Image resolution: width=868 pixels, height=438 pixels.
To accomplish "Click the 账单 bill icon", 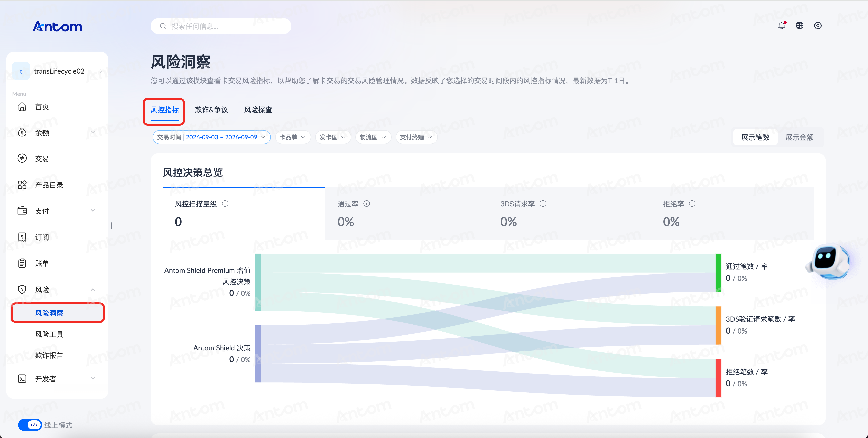I will tap(22, 263).
